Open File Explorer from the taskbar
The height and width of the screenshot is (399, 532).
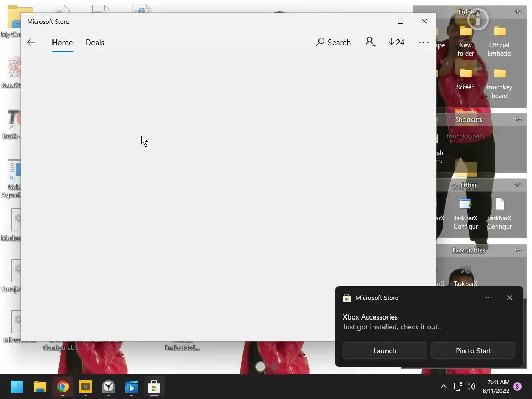tap(39, 387)
